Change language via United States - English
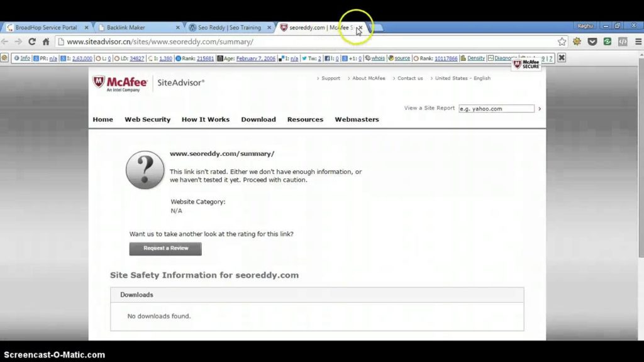This screenshot has width=644, height=362. (x=462, y=78)
